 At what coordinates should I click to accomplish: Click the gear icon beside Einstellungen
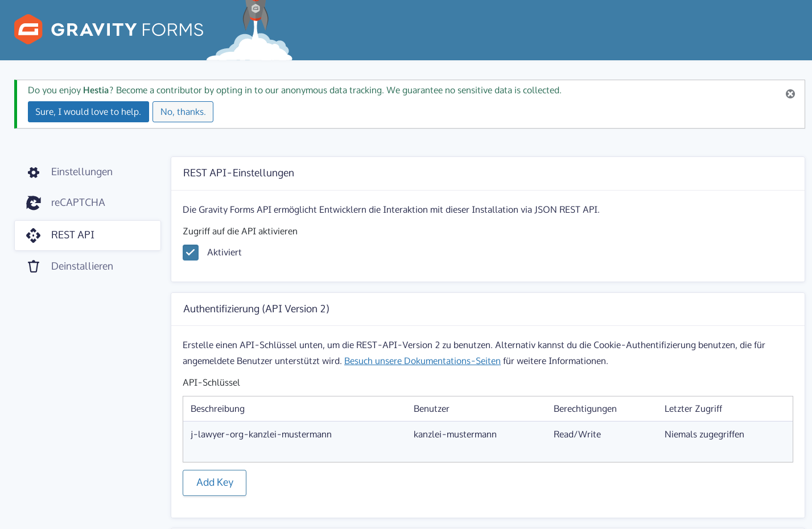[x=34, y=172]
